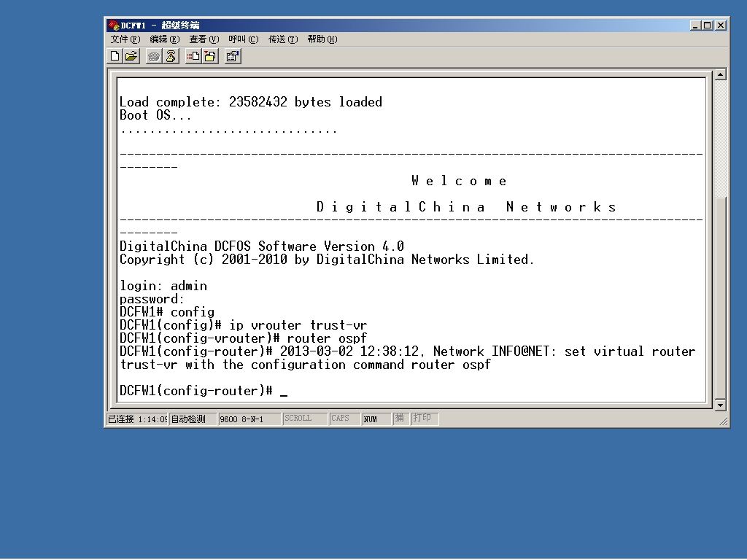Click the 打印 print indicator in status bar
Viewport: 747px width, 560px height.
pyautogui.click(x=424, y=419)
